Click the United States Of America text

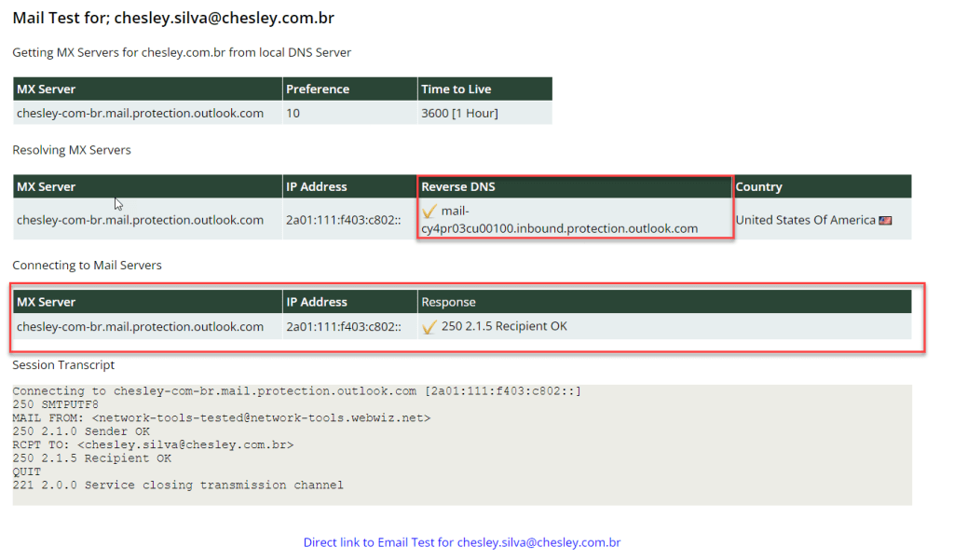pyautogui.click(x=805, y=220)
